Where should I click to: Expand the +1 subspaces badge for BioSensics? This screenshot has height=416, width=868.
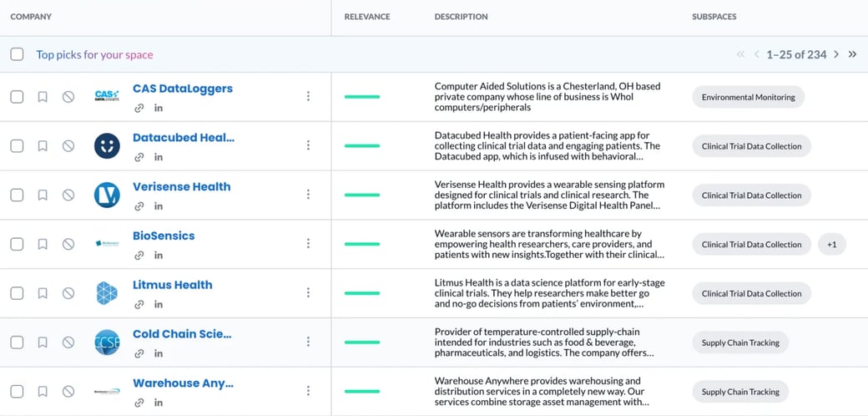831,245
